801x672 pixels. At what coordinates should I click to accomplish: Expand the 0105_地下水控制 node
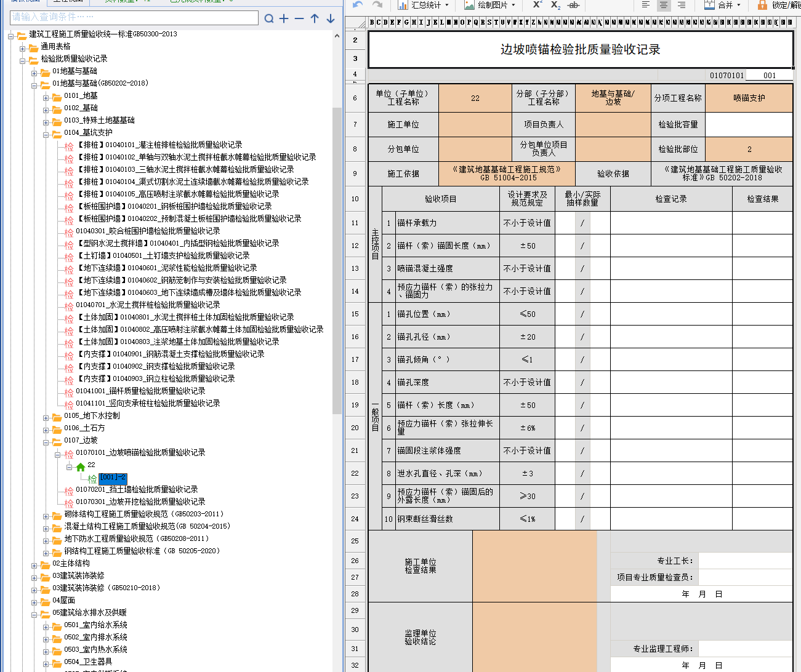46,417
